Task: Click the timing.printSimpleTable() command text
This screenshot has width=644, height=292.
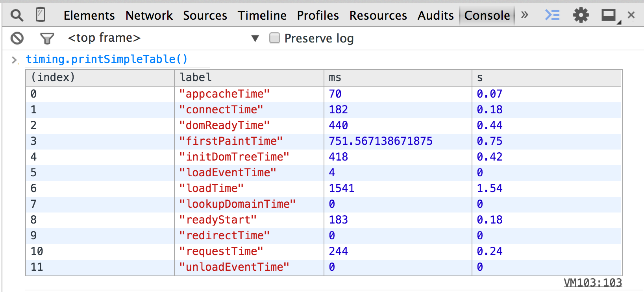Action: pyautogui.click(x=107, y=59)
